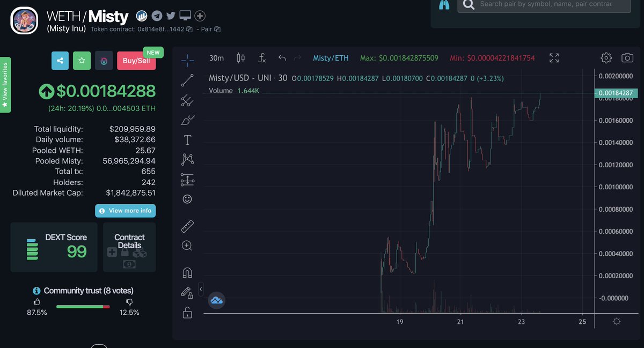The image size is (644, 348).
Task: Vote thumbs up for community trust
Action: point(36,302)
